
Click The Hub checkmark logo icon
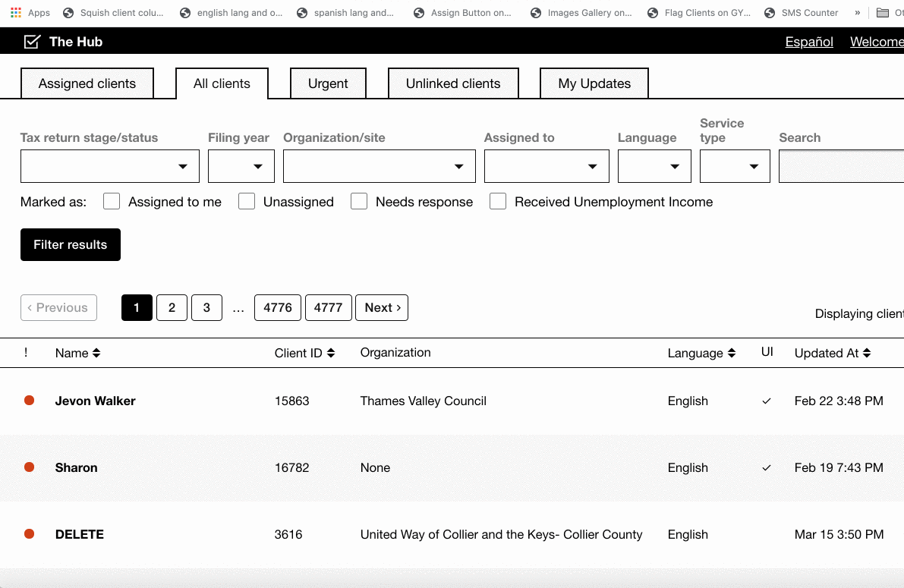32,42
